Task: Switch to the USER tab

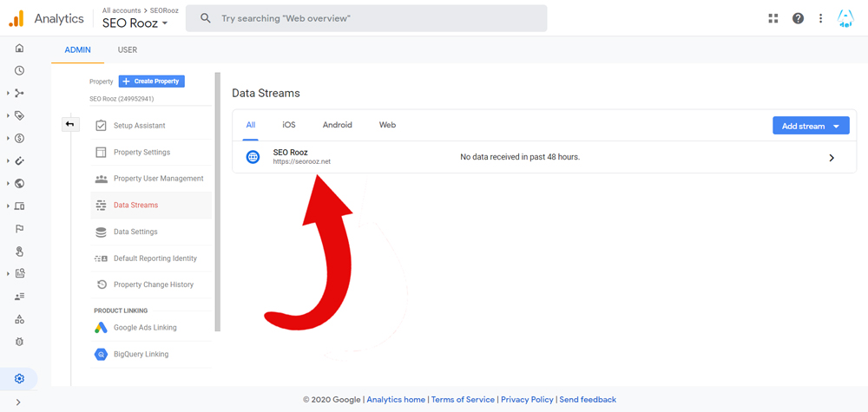Action: (x=128, y=49)
